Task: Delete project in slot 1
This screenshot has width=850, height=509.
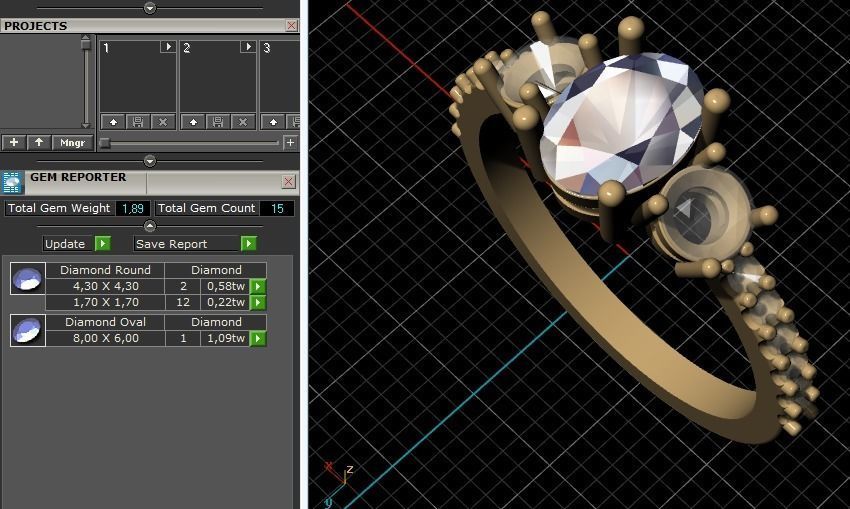Action: point(163,122)
